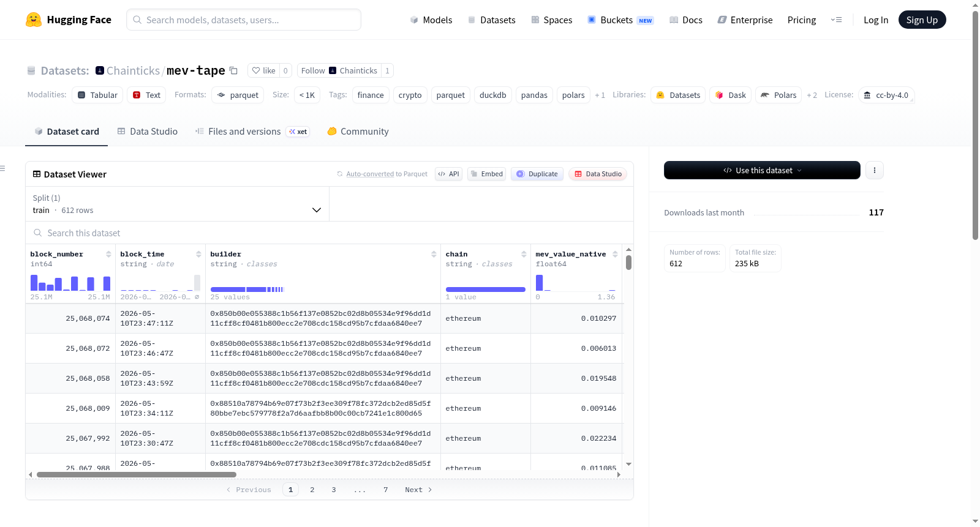Click the size < 1K tag

click(307, 95)
